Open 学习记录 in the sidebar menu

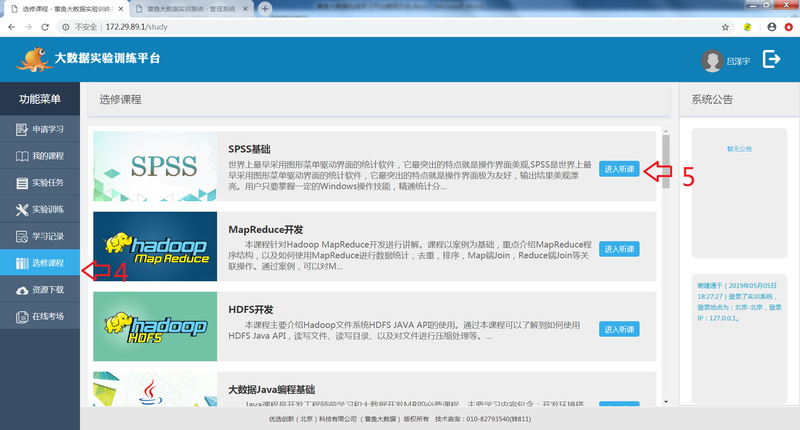(x=40, y=236)
